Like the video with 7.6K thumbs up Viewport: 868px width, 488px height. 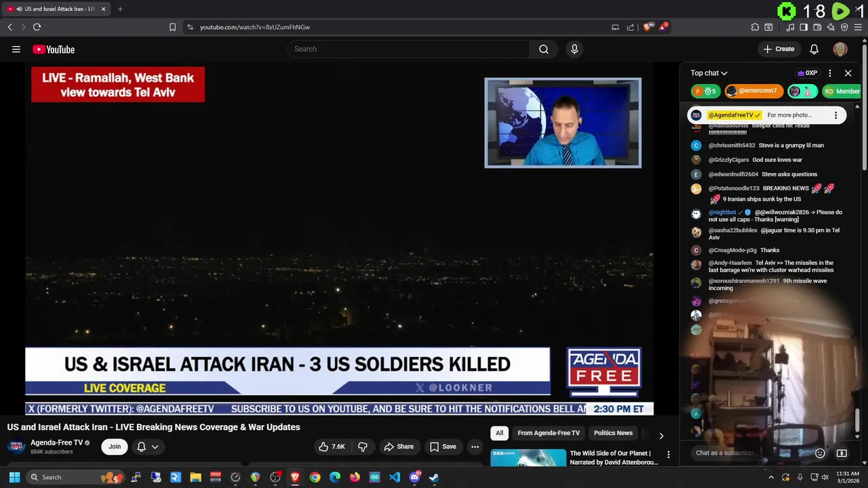point(332,447)
